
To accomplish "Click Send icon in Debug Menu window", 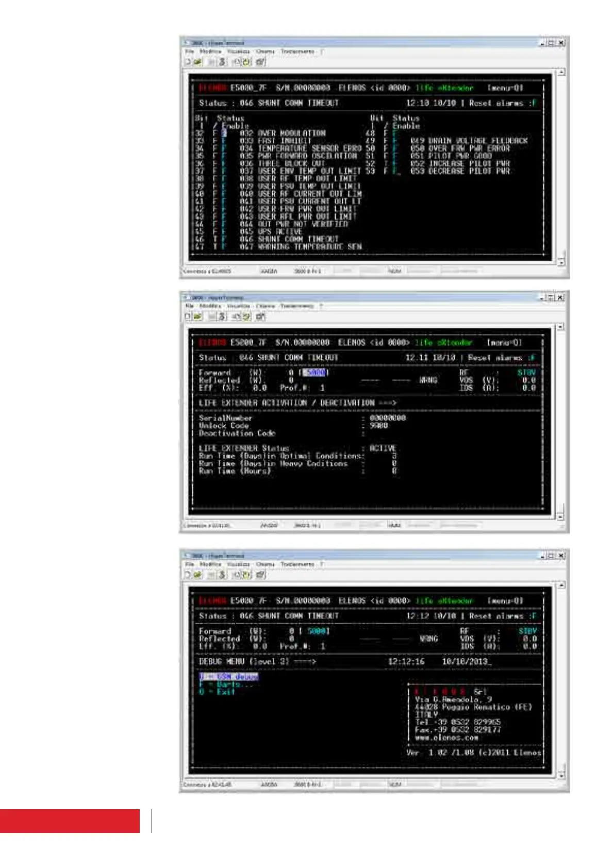I will click(x=237, y=575).
